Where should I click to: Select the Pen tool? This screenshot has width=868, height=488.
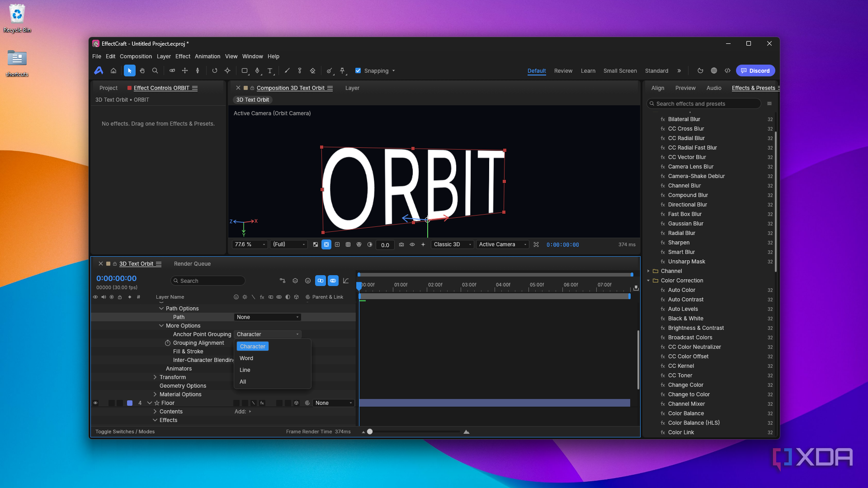point(257,70)
